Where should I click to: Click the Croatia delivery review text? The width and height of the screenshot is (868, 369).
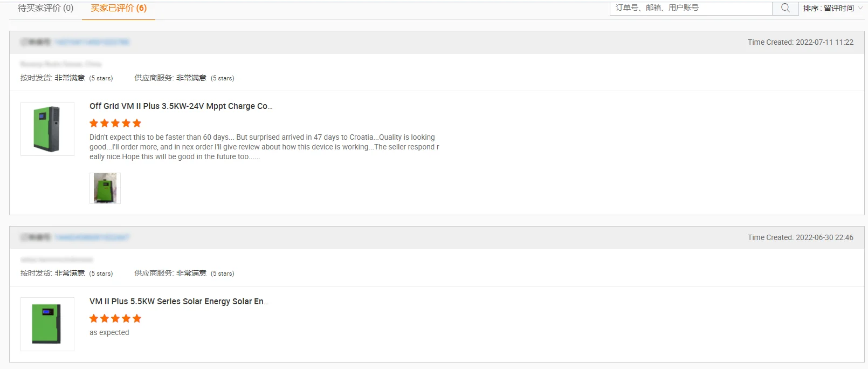264,147
